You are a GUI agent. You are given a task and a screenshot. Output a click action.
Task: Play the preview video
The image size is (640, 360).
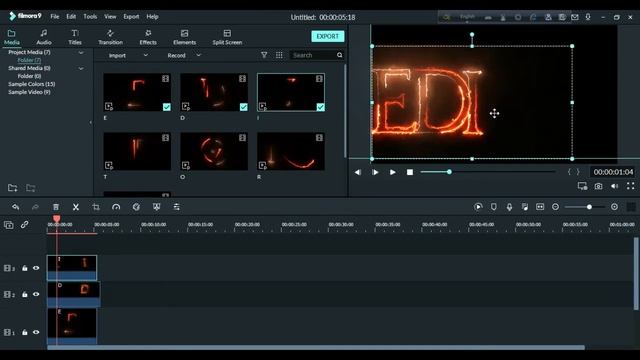pyautogui.click(x=392, y=172)
